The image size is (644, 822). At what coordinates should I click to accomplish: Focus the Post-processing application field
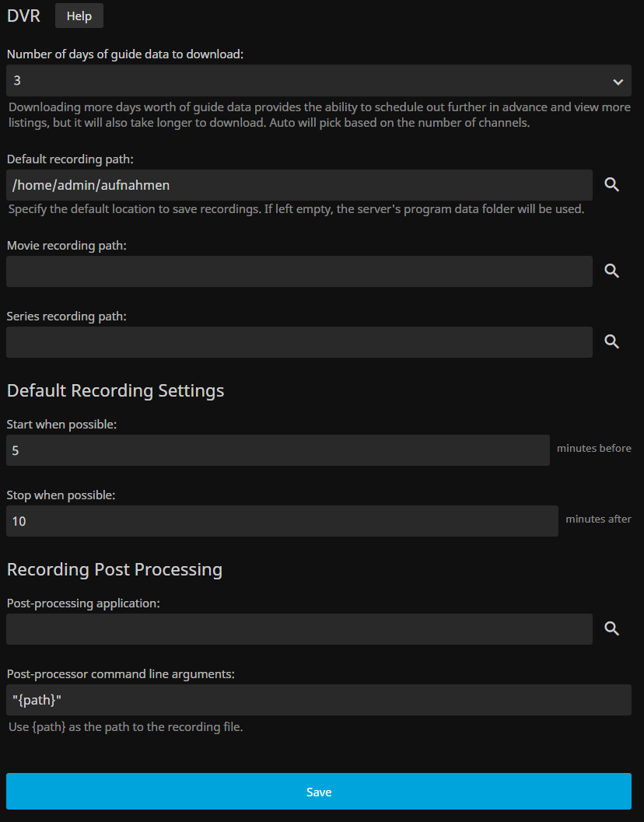coord(299,629)
